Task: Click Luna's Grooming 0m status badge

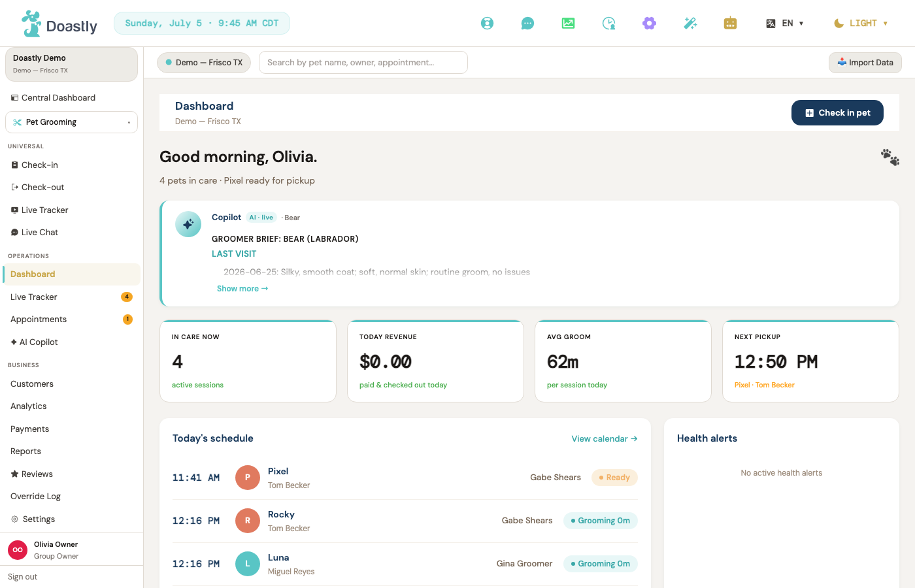Action: (x=601, y=564)
